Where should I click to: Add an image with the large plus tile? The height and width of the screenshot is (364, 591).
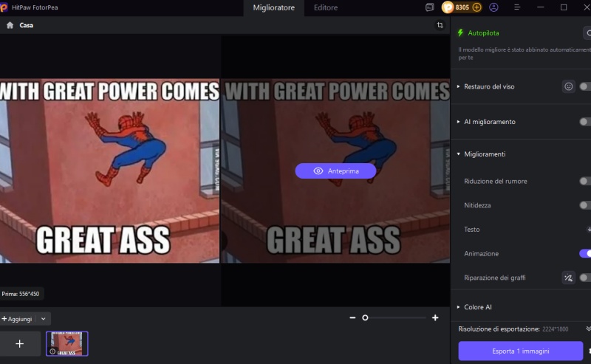[x=20, y=343]
